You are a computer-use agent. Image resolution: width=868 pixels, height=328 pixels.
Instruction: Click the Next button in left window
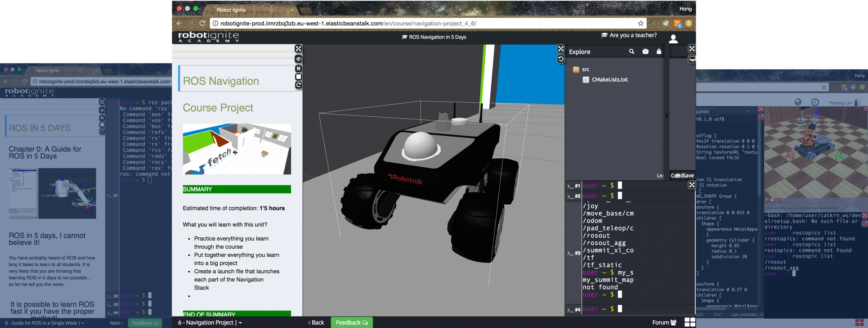(x=116, y=323)
